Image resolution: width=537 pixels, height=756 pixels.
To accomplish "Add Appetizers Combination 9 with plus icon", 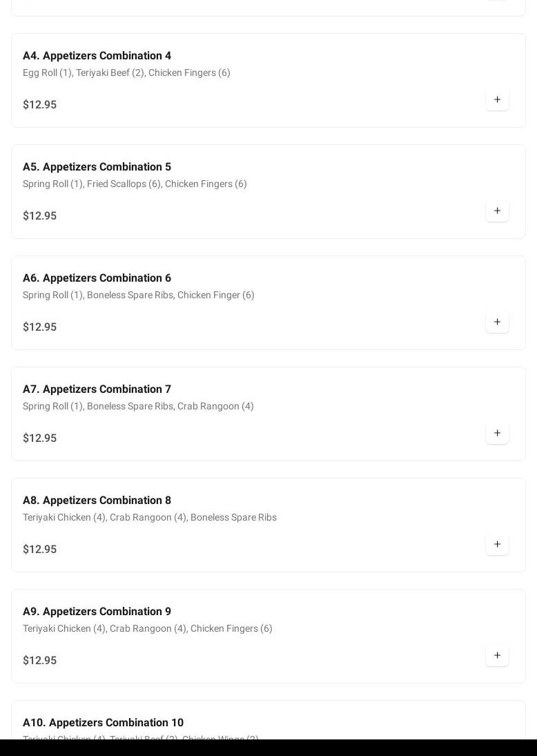I will tap(497, 656).
